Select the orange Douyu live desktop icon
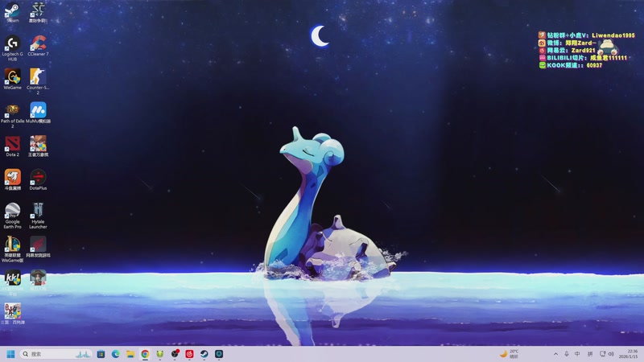This screenshot has width=644, height=362. point(12,179)
